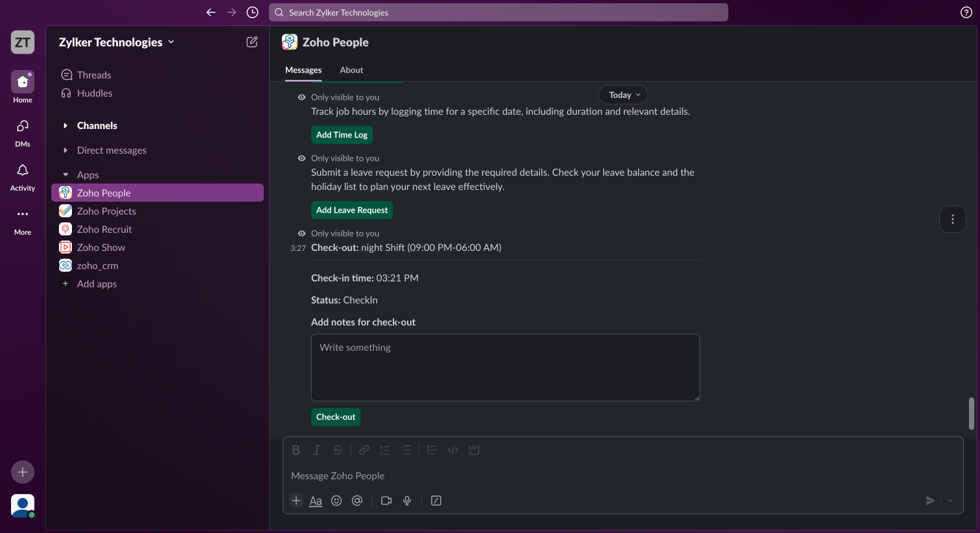The width and height of the screenshot is (980, 533).
Task: Insert a code block
Action: click(x=474, y=450)
